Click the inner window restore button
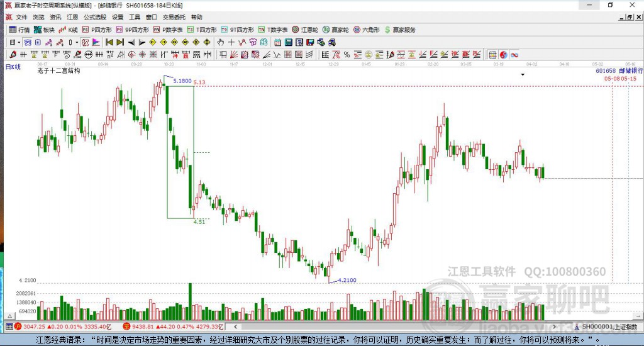The width and height of the screenshot is (644, 346). coord(630,17)
